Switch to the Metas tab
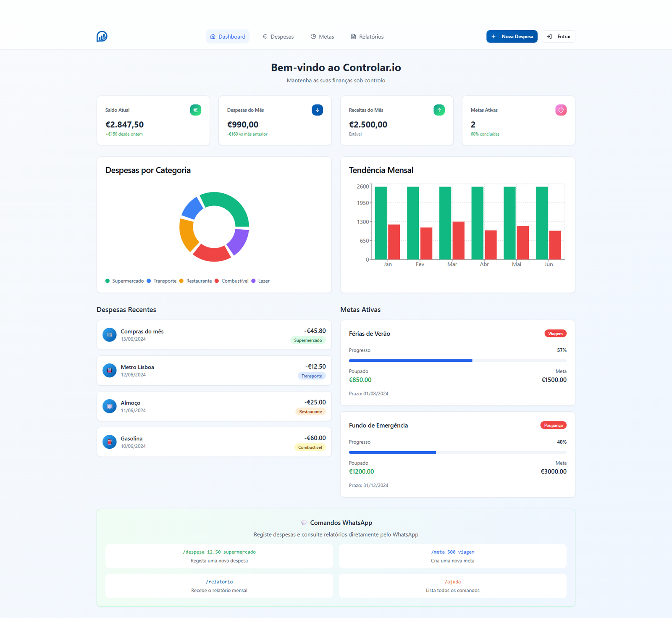The image size is (672, 618). [322, 37]
